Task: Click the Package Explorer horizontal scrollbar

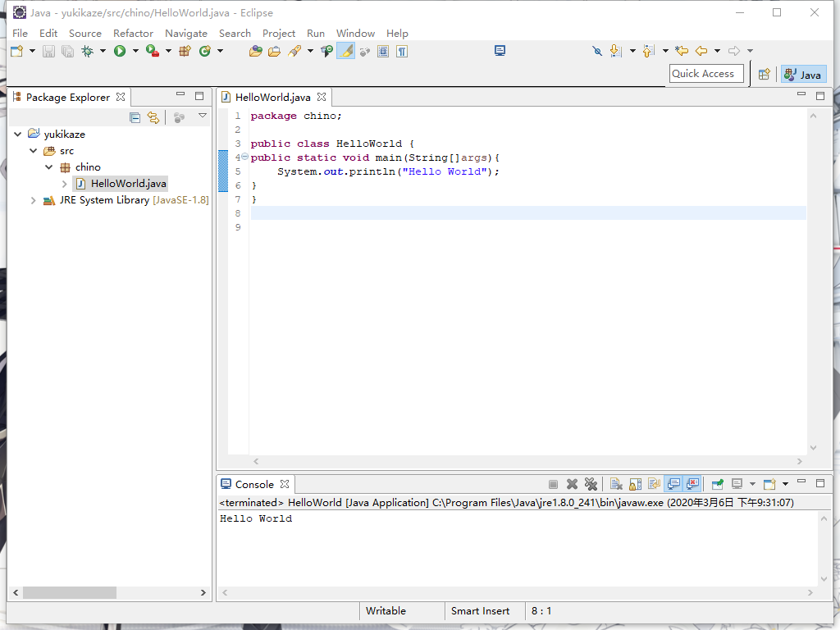Action: click(x=70, y=592)
